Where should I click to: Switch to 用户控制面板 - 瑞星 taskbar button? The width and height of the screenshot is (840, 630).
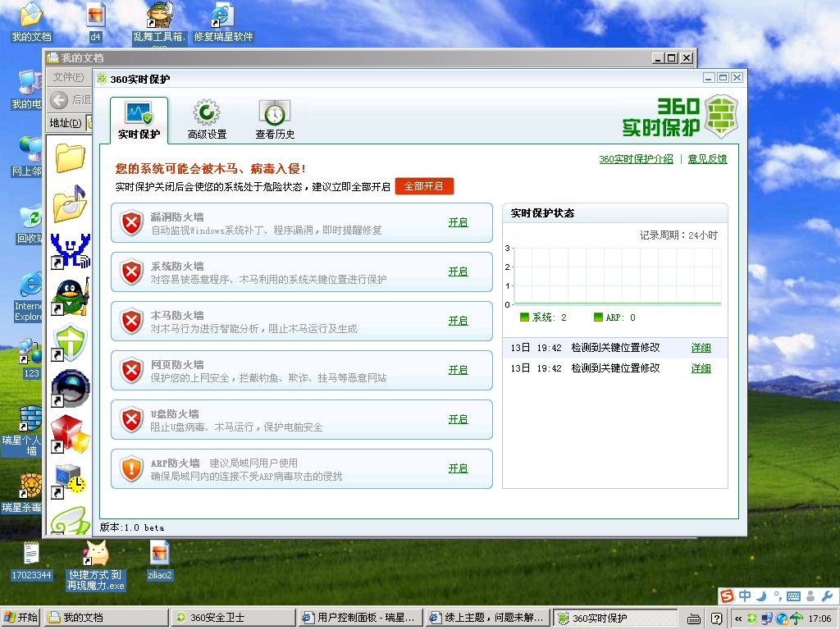click(360, 618)
